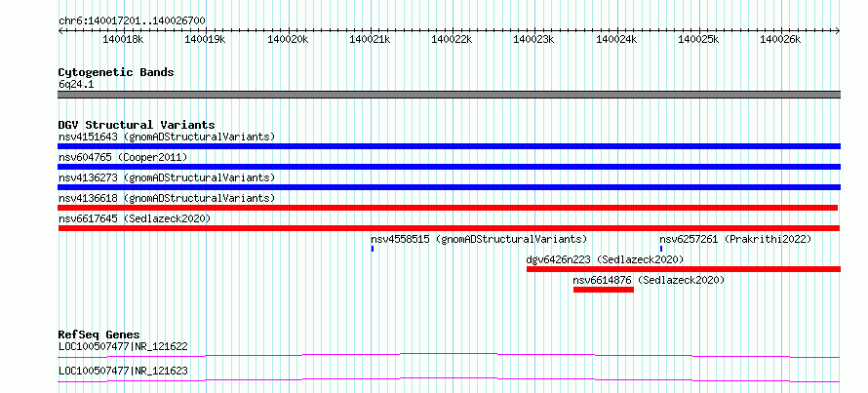Click the 140026k ruler position
Screen dimensions: 868x393
[781, 39]
